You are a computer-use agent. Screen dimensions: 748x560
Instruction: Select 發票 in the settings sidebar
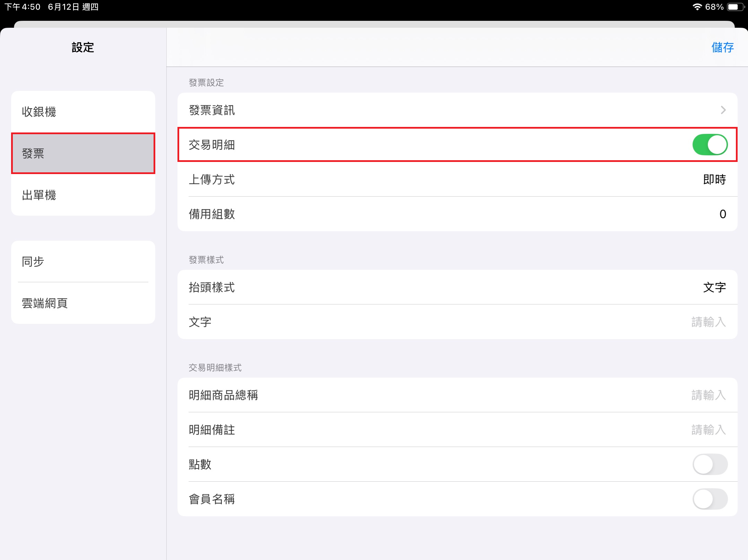pyautogui.click(x=83, y=153)
